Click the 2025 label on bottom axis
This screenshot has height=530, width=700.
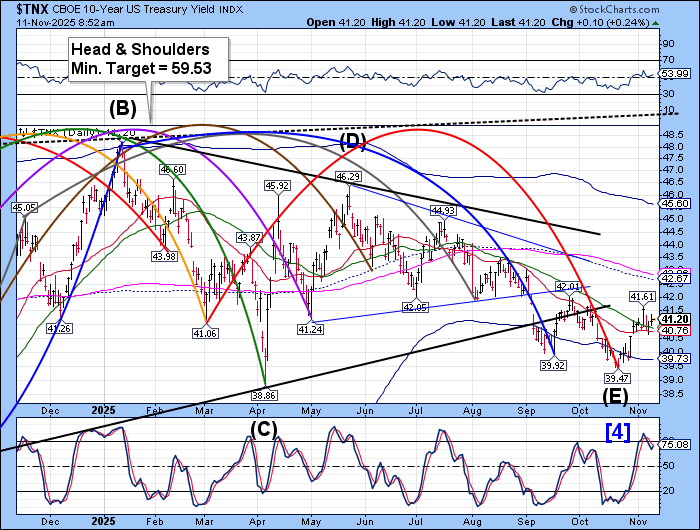click(x=102, y=521)
